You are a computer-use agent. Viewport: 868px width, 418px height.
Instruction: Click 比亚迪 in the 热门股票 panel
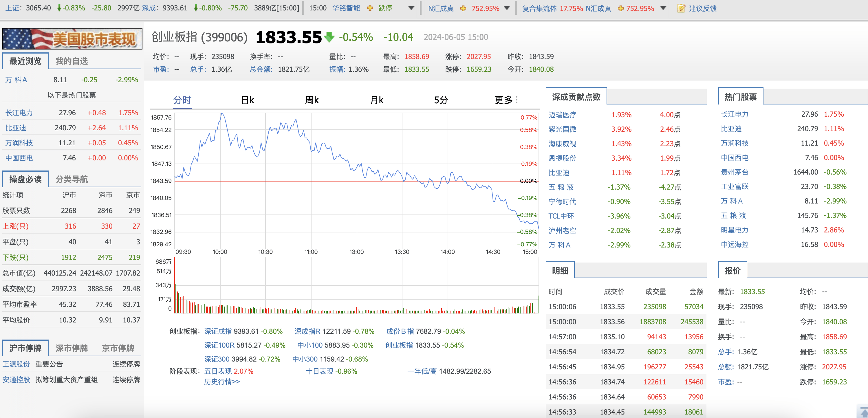(x=734, y=128)
